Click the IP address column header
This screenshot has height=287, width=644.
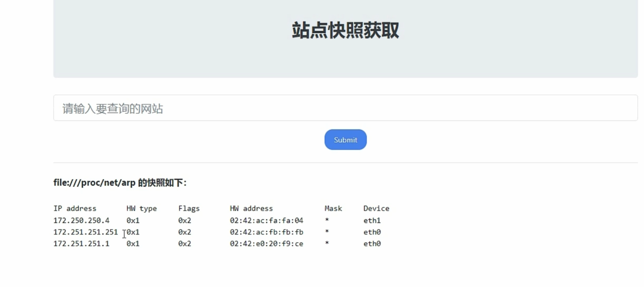coord(75,208)
